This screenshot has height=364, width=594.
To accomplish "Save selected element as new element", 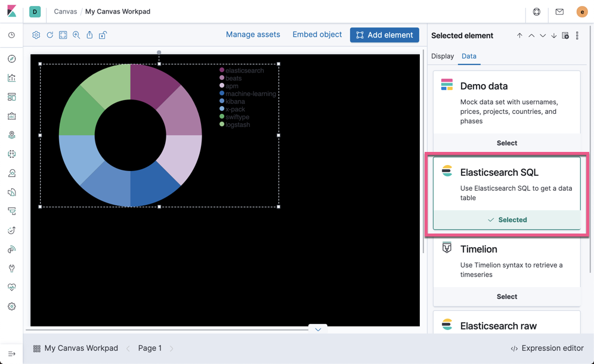I will pos(565,36).
